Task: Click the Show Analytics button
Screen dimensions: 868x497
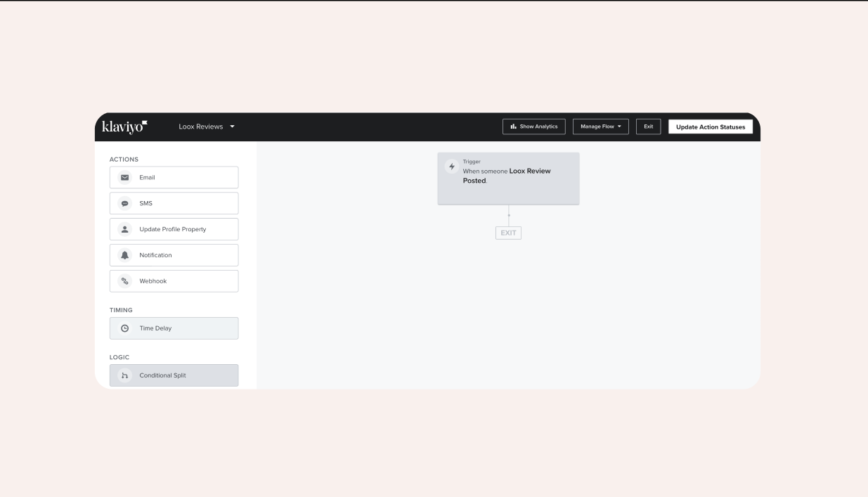Action: coord(534,127)
